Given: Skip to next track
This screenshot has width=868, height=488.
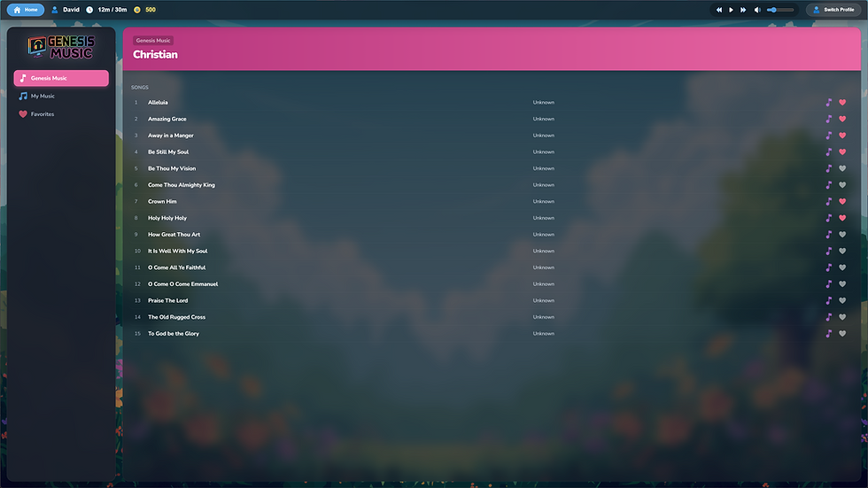Looking at the screenshot, I should (743, 10).
